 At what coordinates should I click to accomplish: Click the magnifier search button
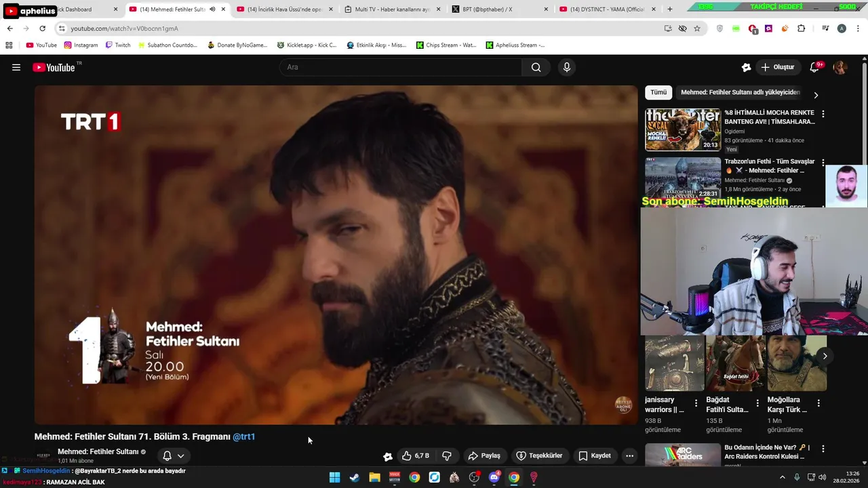(536, 67)
